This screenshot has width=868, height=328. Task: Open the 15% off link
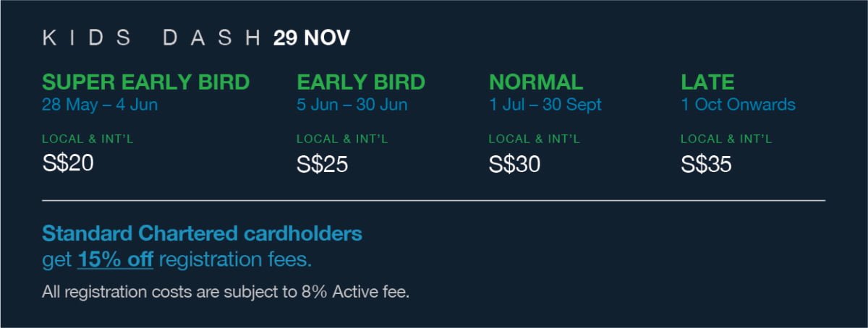(115, 260)
